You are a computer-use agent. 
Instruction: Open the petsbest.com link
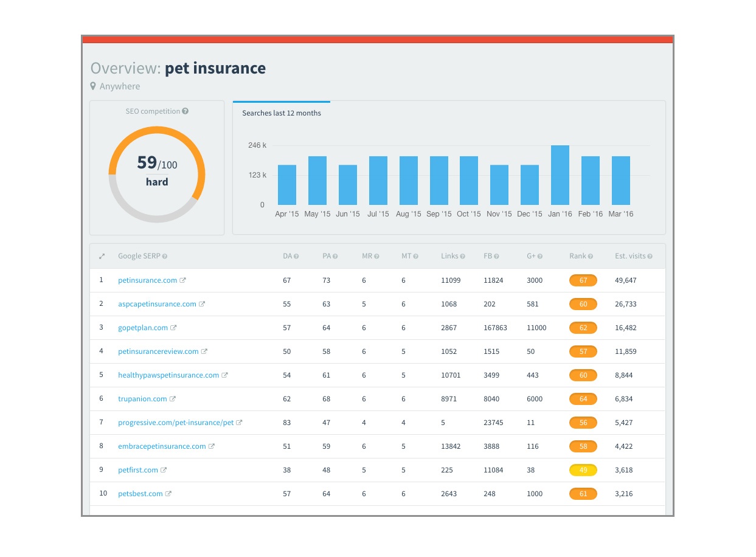[x=140, y=494]
